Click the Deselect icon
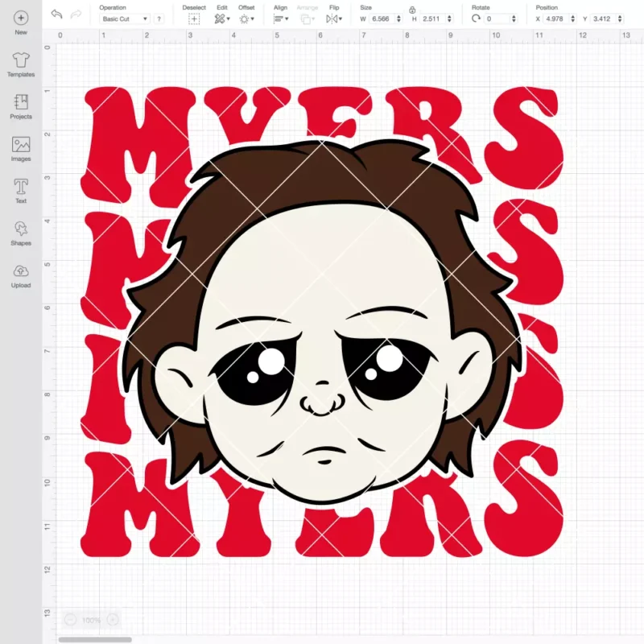644x644 pixels. click(x=194, y=19)
